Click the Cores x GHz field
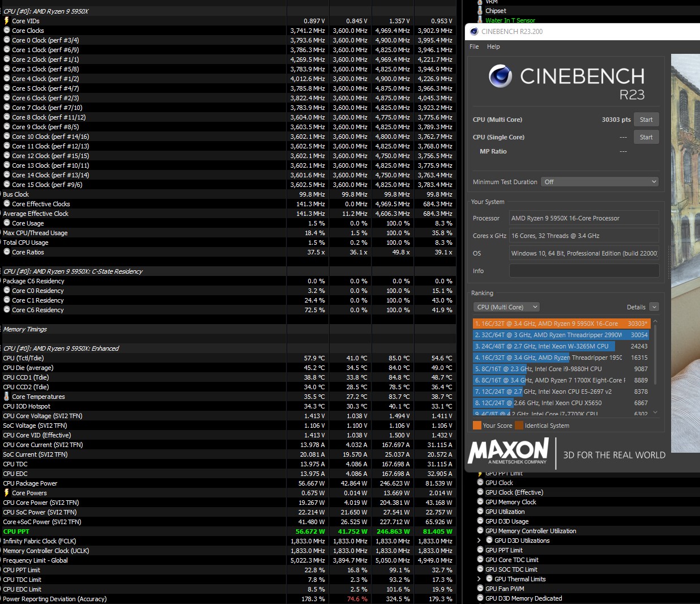Screen dimensions: 700x604 (x=584, y=236)
